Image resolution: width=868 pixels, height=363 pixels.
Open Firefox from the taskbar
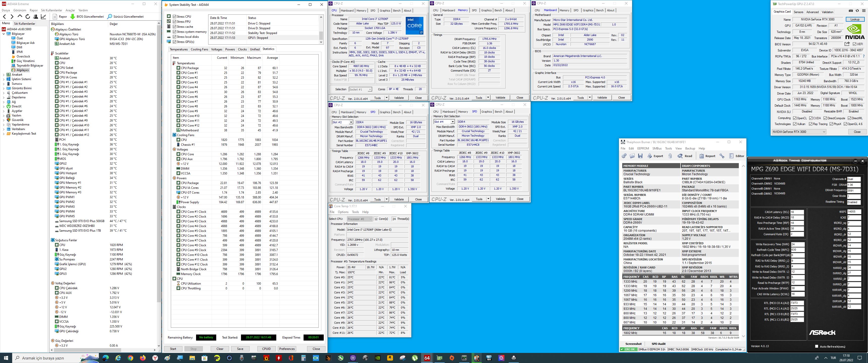[143, 358]
